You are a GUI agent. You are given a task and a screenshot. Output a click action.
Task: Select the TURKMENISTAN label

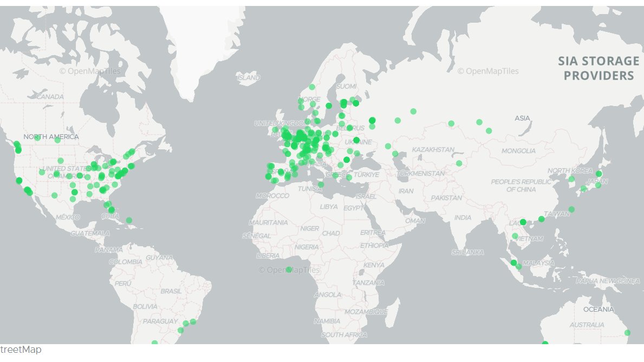point(420,174)
